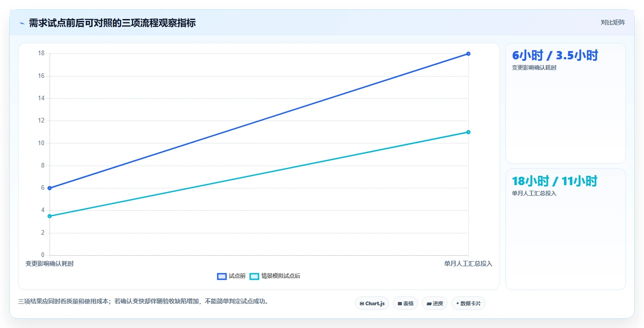Click the blue 试点前 legend color box
The image size is (644, 328).
(x=222, y=276)
